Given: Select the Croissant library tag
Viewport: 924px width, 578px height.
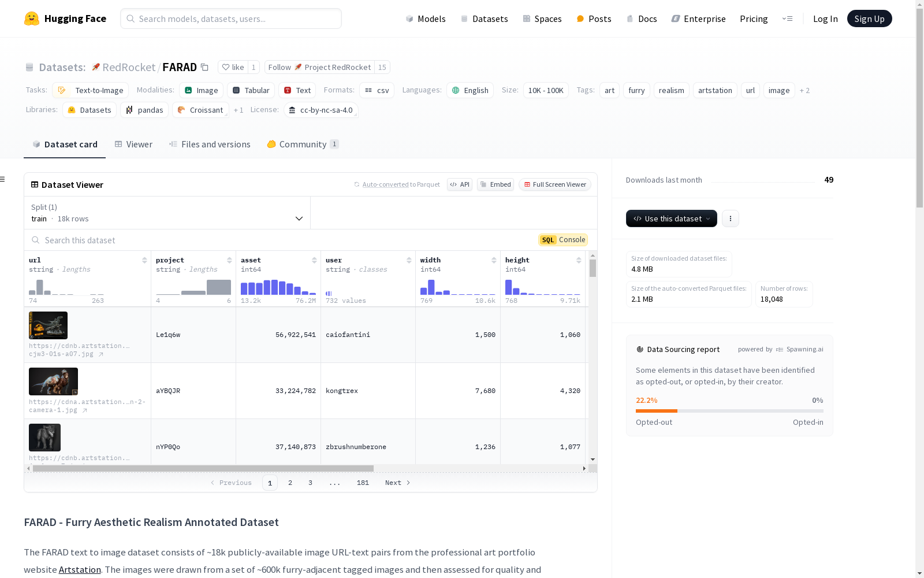Looking at the screenshot, I should click(200, 110).
